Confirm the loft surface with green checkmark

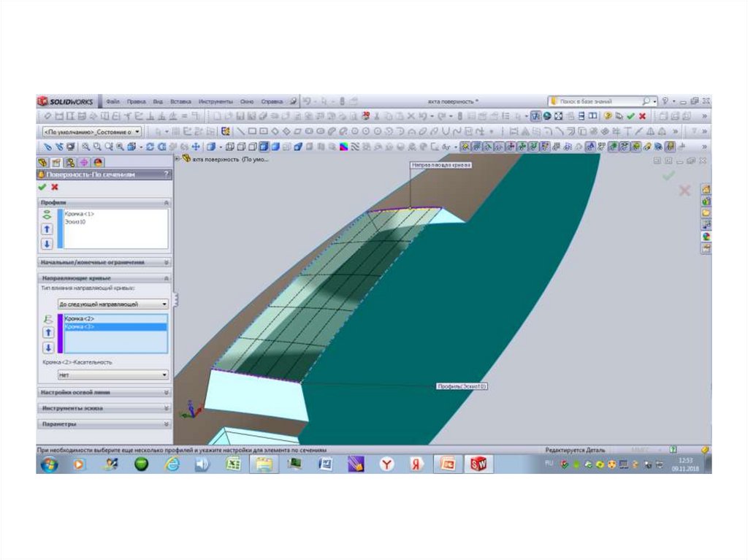point(42,188)
